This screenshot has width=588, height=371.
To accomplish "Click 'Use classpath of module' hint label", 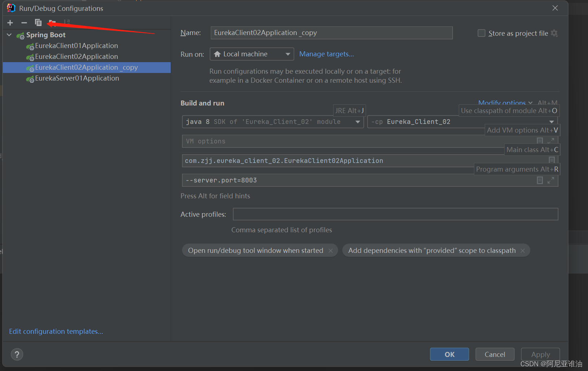I will (x=509, y=111).
